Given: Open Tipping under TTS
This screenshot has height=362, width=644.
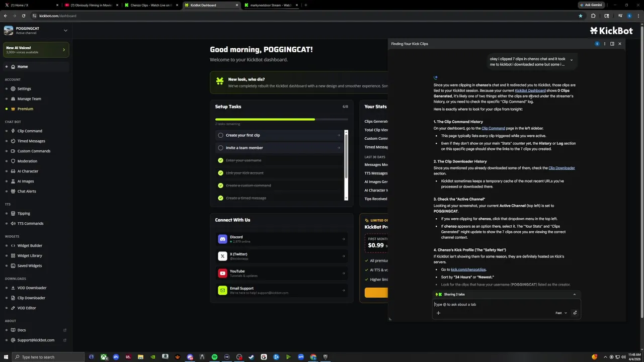Looking at the screenshot, I should tap(35, 213).
